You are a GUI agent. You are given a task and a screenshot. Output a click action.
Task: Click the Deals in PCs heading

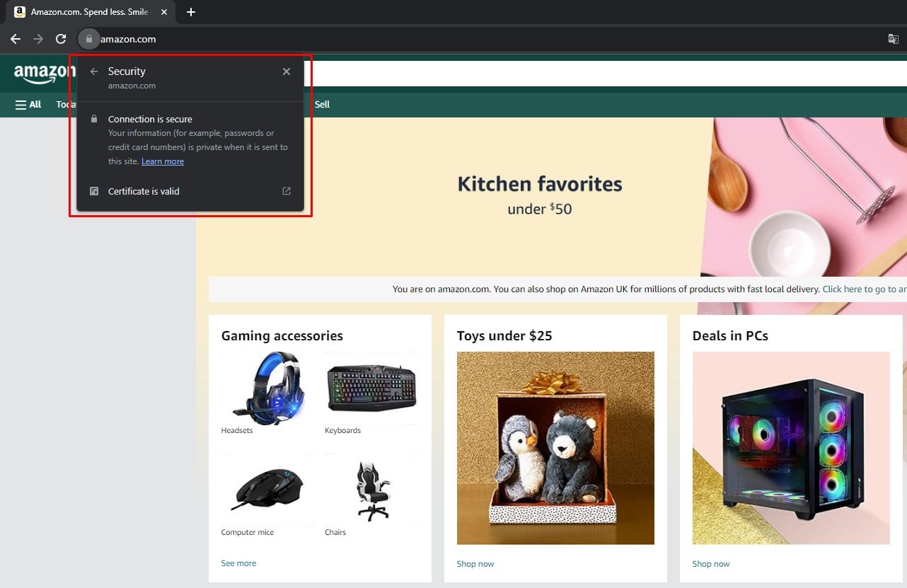click(730, 336)
